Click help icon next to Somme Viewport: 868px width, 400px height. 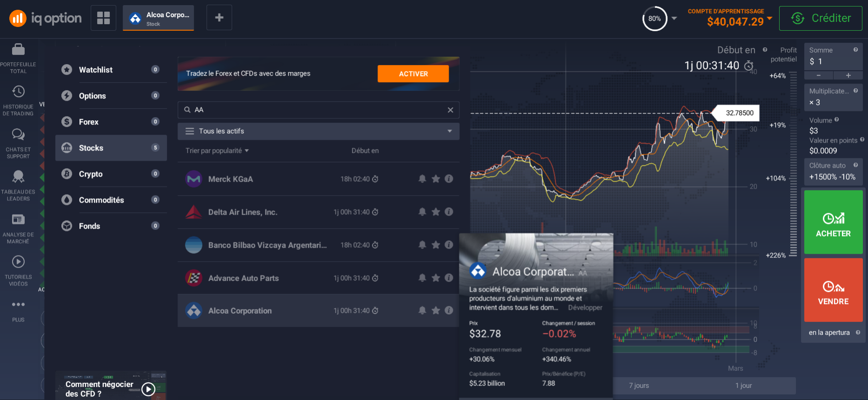(855, 50)
